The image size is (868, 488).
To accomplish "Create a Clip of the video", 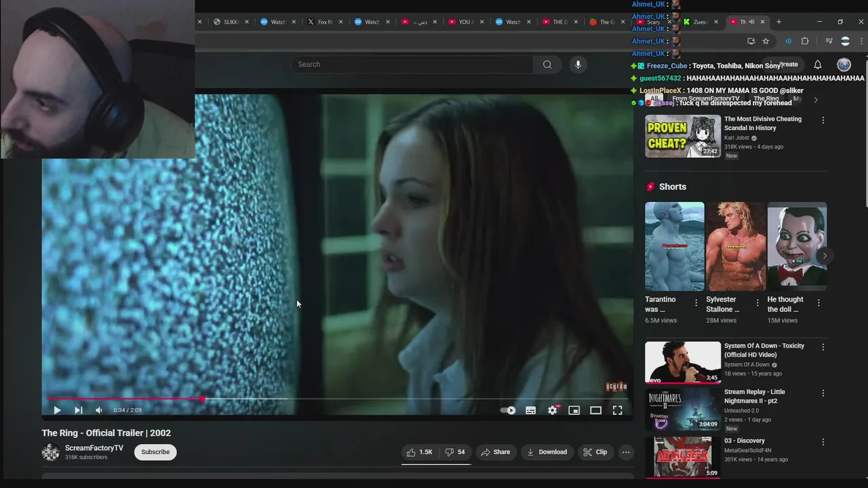I will (x=595, y=452).
